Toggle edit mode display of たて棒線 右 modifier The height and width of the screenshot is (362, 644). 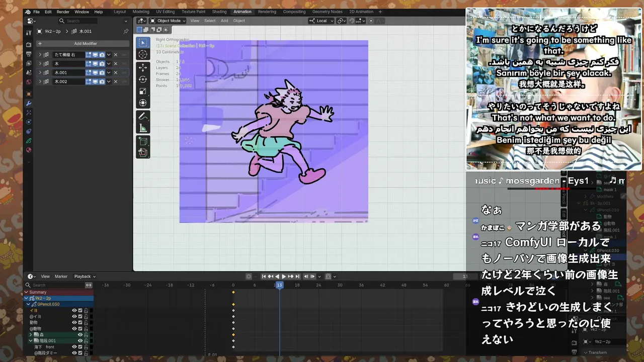[89, 55]
